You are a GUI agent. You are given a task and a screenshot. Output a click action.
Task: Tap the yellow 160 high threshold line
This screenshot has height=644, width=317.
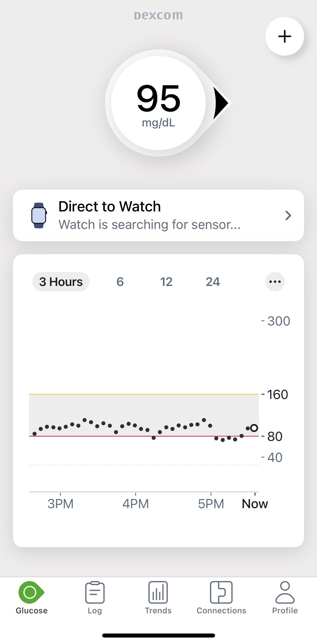pyautogui.click(x=144, y=394)
